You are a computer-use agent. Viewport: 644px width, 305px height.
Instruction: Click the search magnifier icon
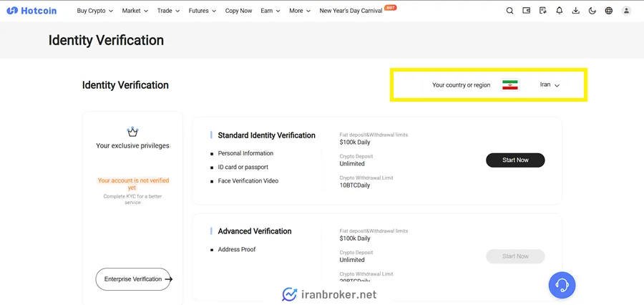(x=509, y=11)
